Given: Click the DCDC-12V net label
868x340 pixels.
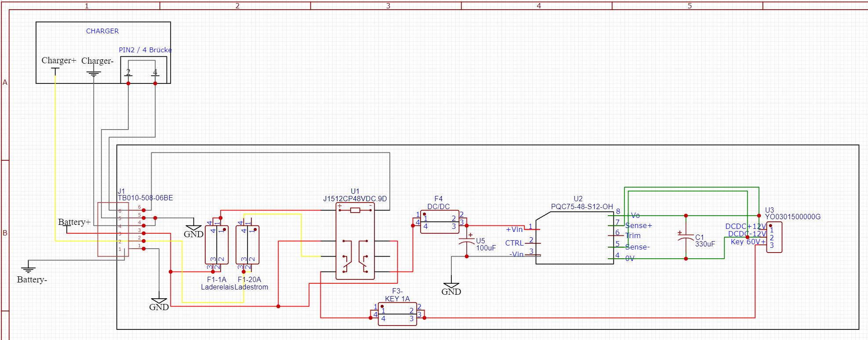Looking at the screenshot, I should (x=747, y=234).
